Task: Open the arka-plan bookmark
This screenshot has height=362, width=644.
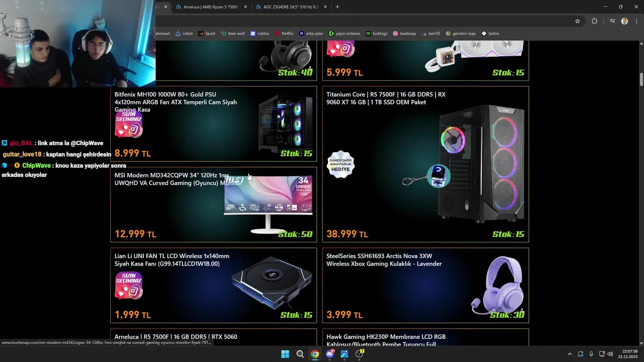Action: tap(311, 34)
